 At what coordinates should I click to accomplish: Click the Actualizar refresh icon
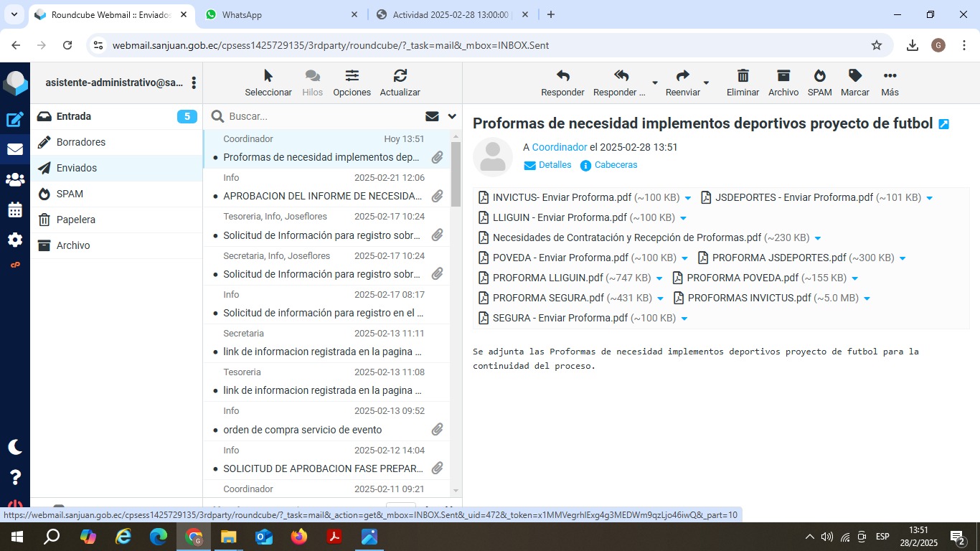click(x=400, y=76)
